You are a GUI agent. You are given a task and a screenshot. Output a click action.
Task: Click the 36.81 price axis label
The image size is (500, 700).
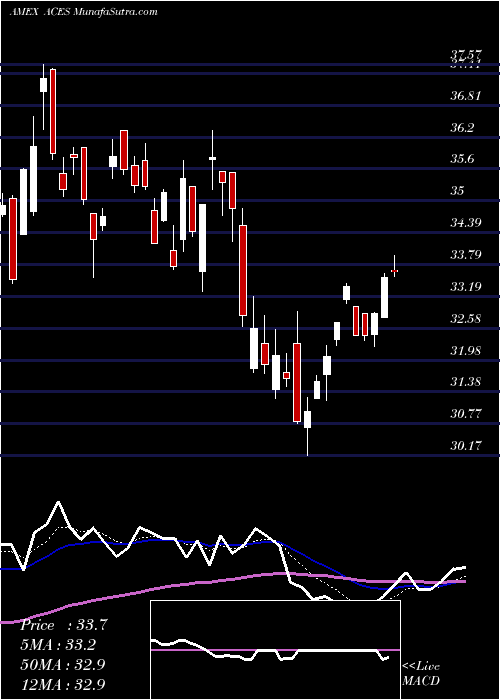466,96
